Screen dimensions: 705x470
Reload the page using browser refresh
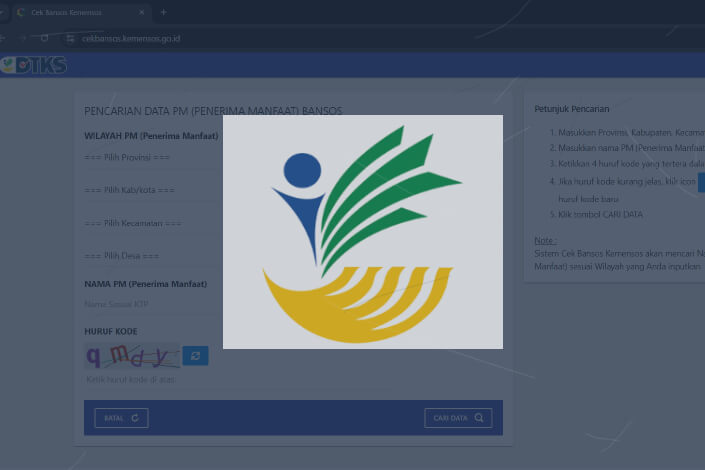tap(44, 38)
